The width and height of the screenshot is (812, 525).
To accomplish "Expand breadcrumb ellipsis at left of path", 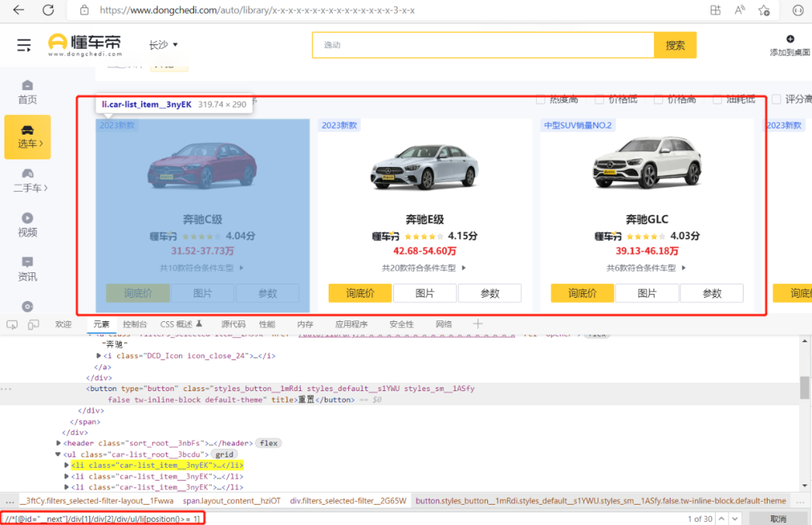I will tap(10, 501).
